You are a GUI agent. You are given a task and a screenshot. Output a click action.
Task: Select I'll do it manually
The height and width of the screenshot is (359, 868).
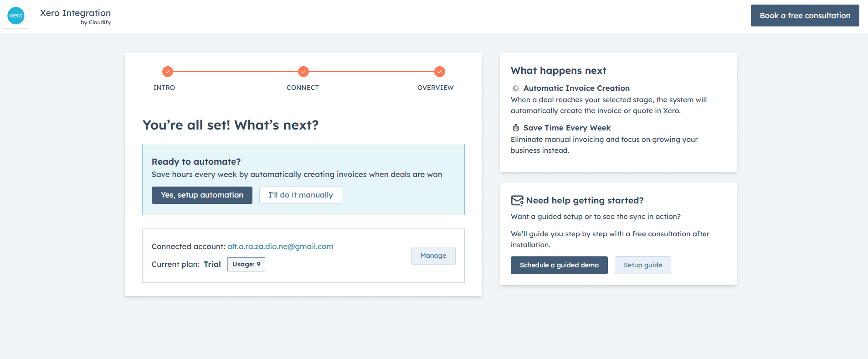pos(301,195)
